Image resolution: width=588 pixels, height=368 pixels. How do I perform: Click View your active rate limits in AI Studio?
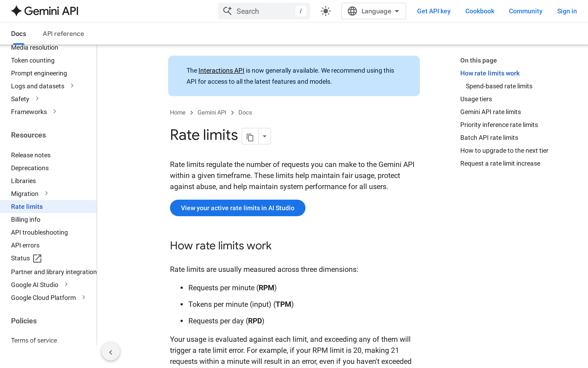tap(238, 208)
